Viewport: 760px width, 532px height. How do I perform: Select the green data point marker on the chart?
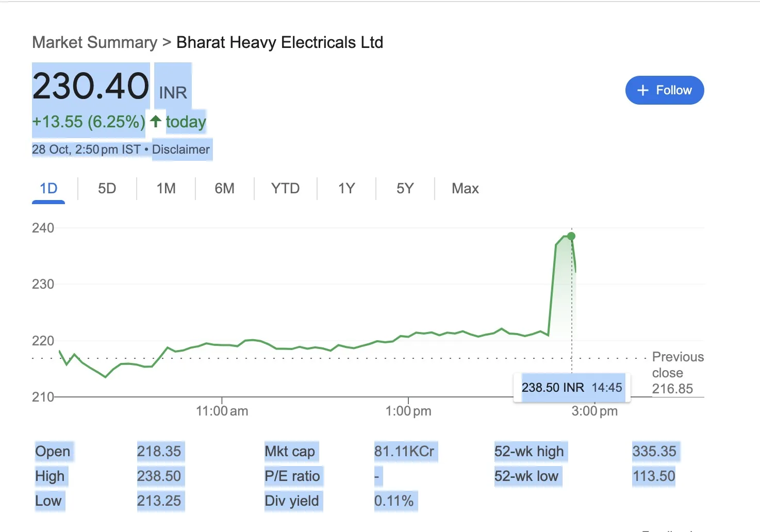pos(571,236)
